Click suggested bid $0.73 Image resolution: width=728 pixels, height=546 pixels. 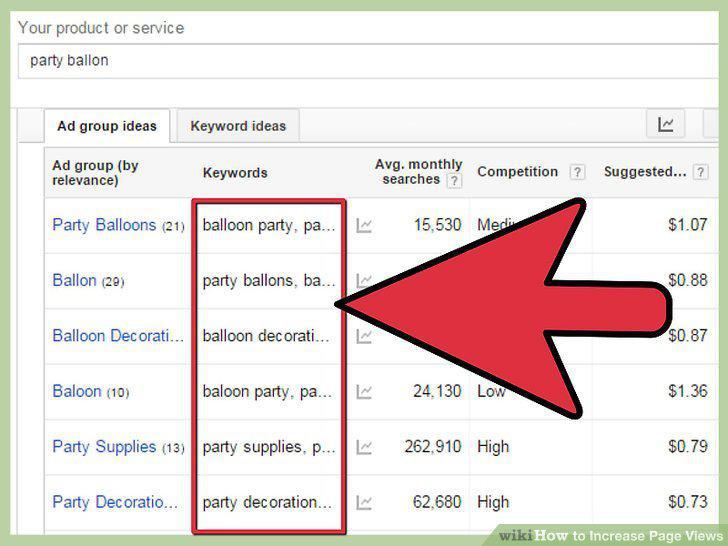click(x=688, y=502)
